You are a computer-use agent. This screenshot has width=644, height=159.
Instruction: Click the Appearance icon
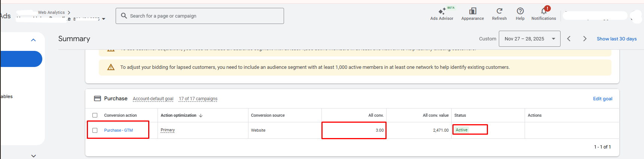(x=472, y=11)
